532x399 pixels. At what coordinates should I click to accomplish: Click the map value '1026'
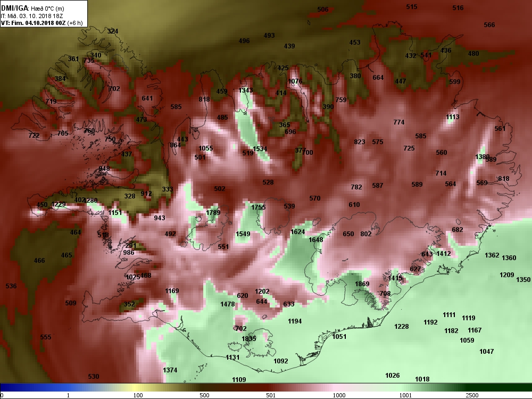click(392, 375)
